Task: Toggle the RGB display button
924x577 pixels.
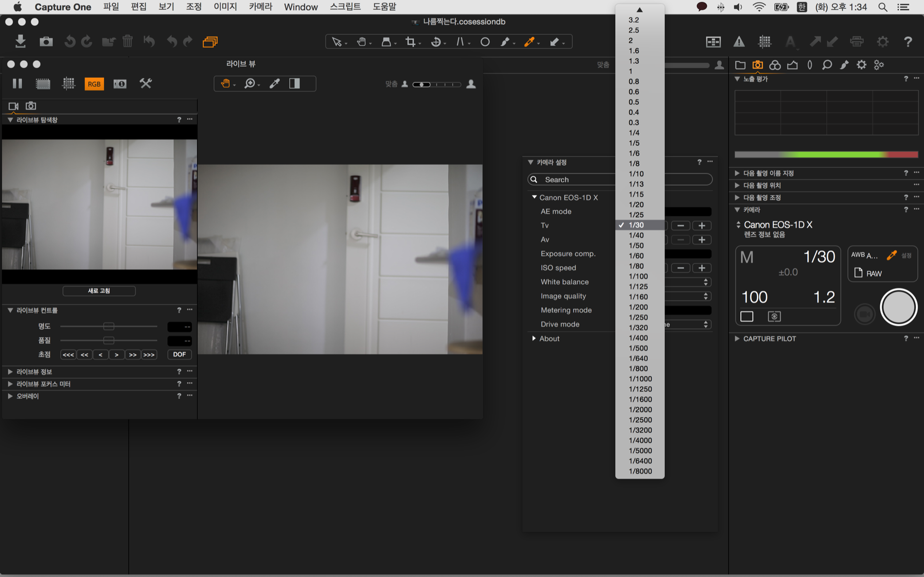Action: coord(94,84)
